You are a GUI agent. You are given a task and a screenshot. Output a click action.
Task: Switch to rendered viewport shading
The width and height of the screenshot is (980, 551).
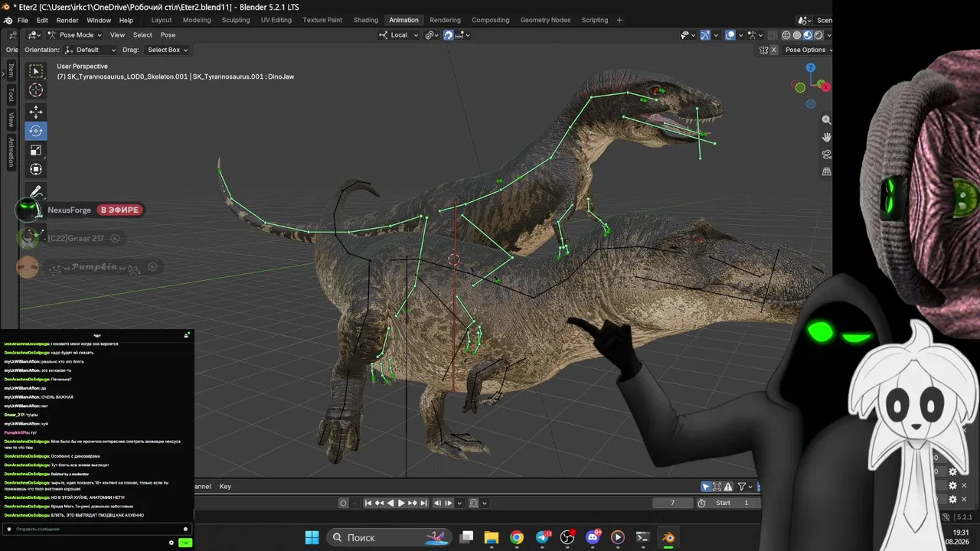coord(818,34)
